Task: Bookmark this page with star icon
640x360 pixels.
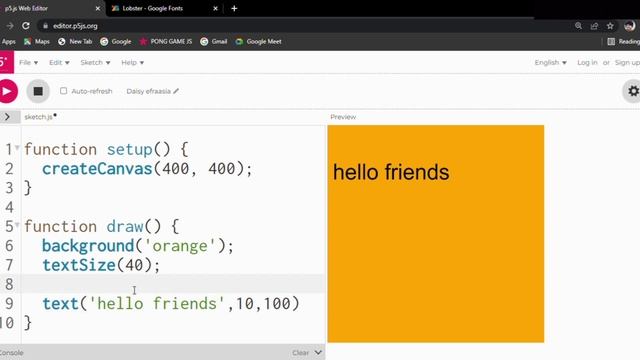Action: pyautogui.click(x=610, y=26)
